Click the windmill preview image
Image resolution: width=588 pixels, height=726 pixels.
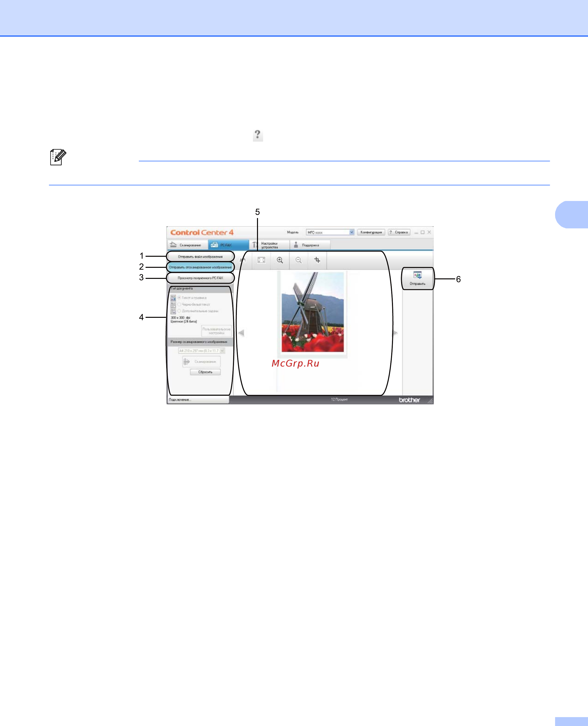point(312,312)
